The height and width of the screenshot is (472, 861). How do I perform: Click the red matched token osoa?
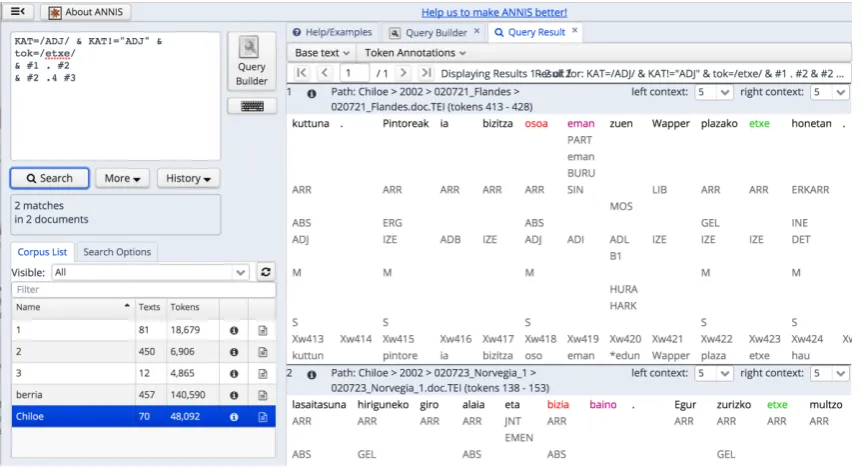[536, 123]
